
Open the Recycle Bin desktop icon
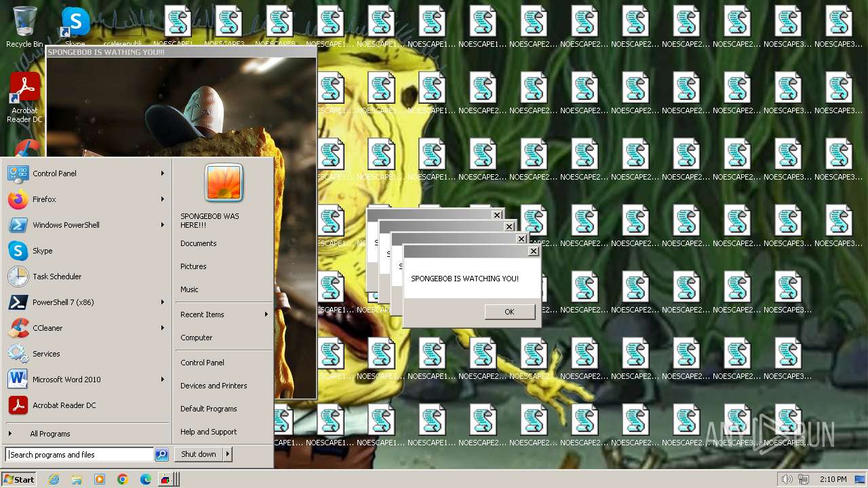(x=24, y=27)
